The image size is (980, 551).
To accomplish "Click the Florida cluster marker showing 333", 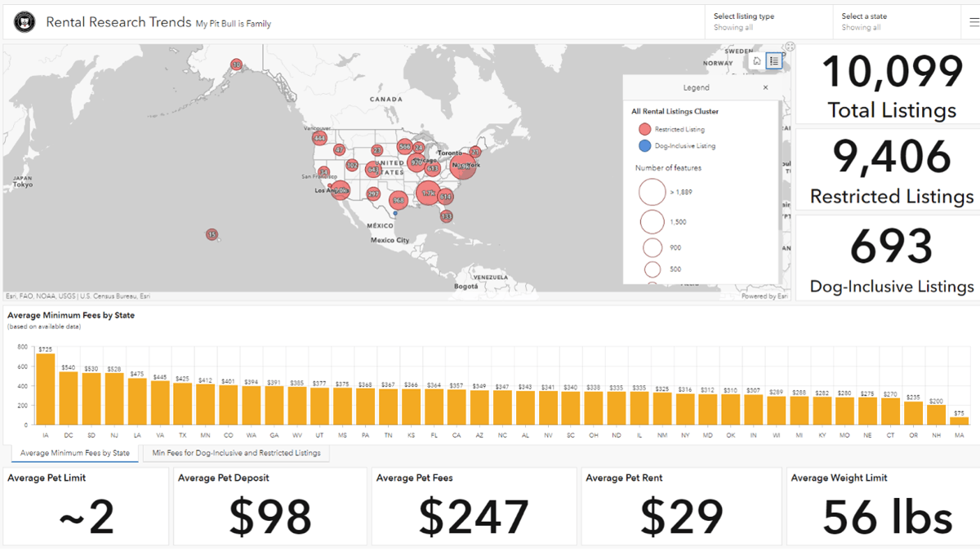I will [446, 216].
